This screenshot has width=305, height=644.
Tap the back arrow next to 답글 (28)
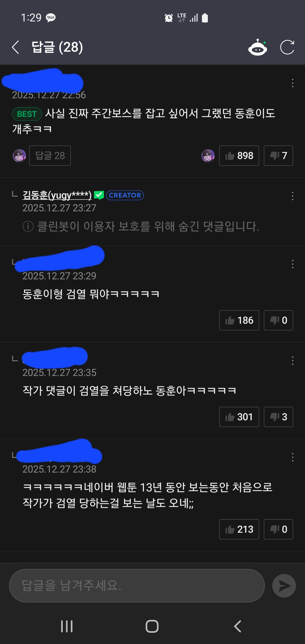16,47
